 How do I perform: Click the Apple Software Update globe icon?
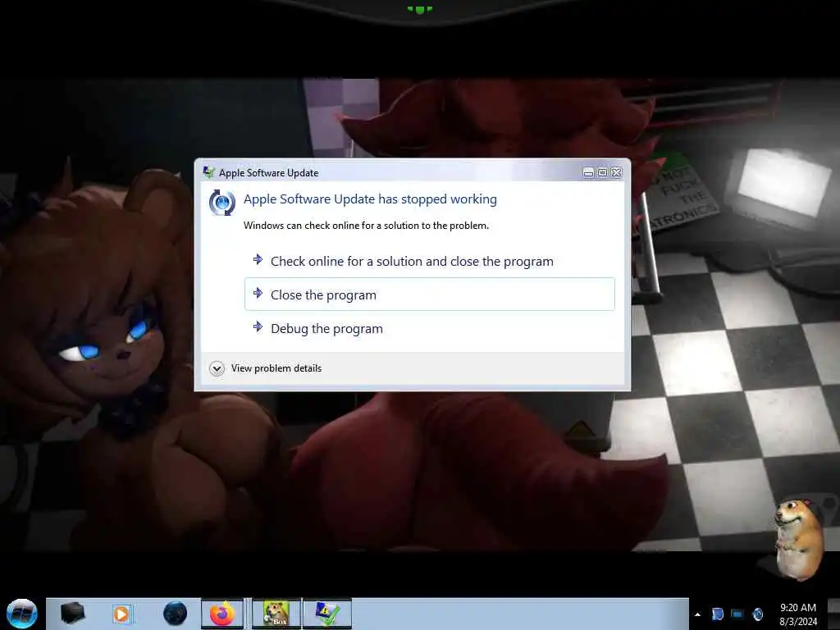221,203
